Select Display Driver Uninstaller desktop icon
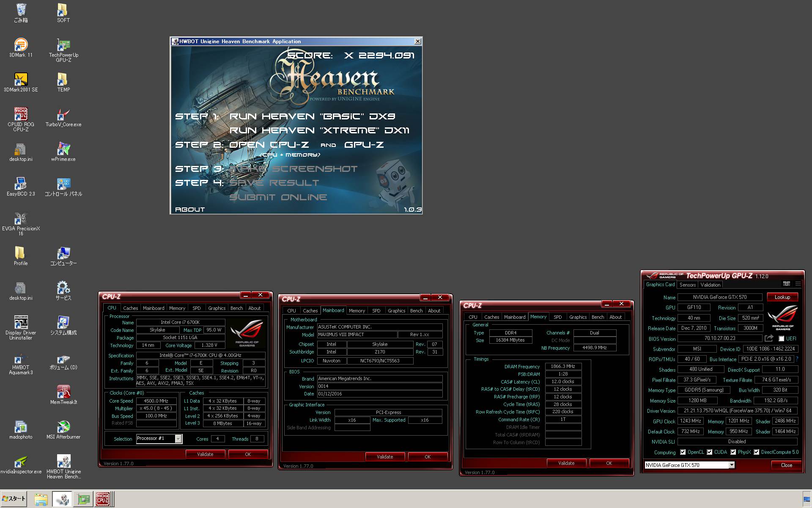The width and height of the screenshot is (812, 508). tap(21, 328)
